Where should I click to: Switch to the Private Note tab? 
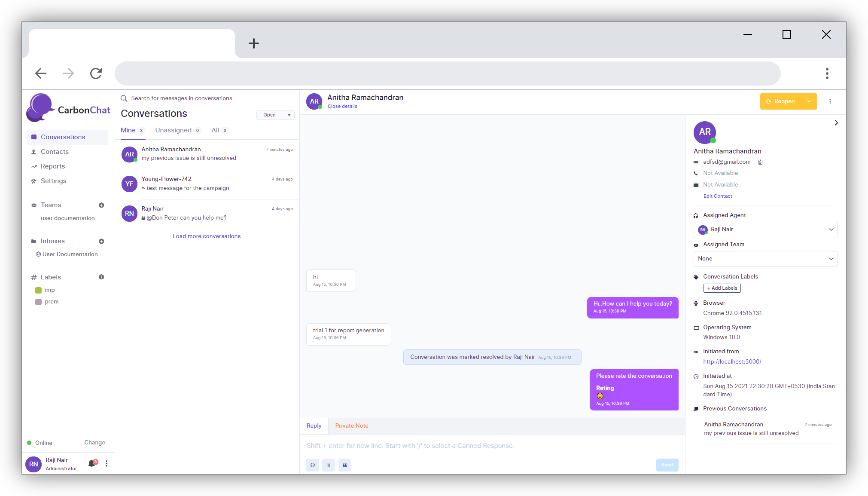(351, 426)
